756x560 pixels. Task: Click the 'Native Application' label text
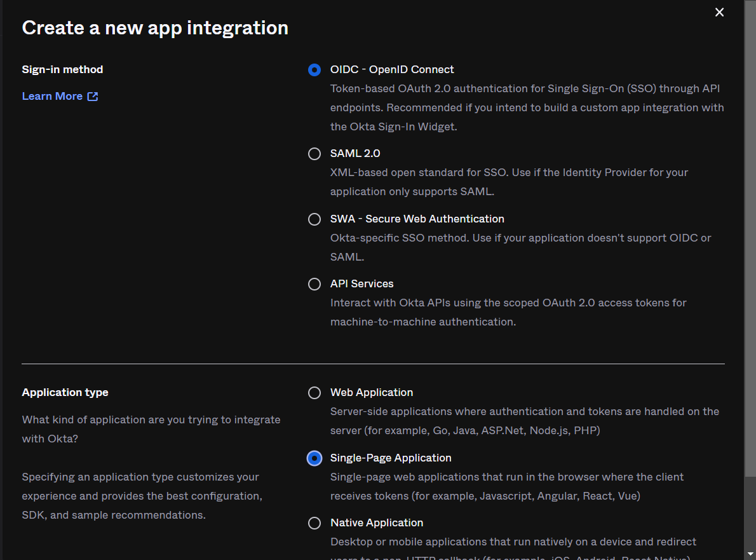point(377,522)
